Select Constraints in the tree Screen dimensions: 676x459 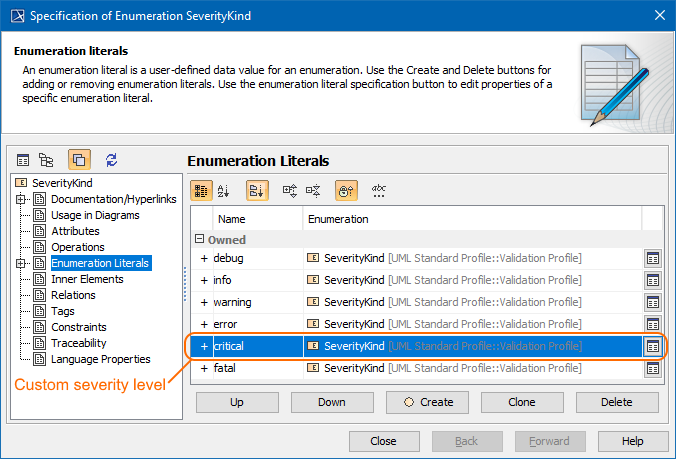[79, 327]
